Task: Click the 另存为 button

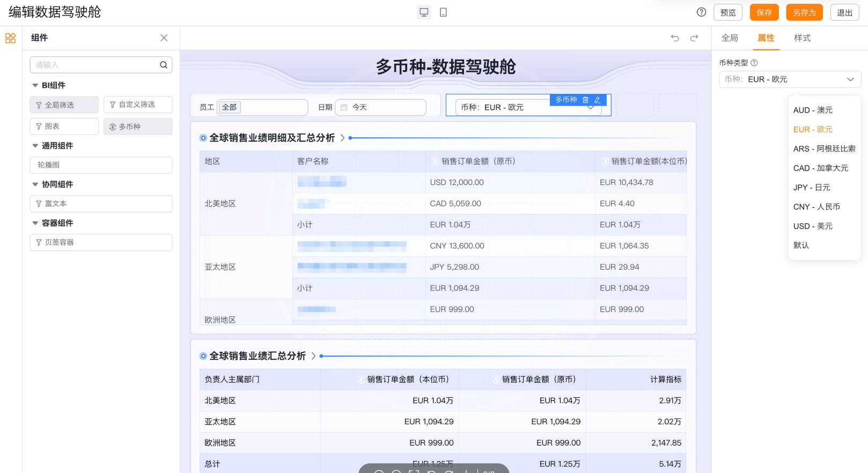Action: tap(804, 12)
